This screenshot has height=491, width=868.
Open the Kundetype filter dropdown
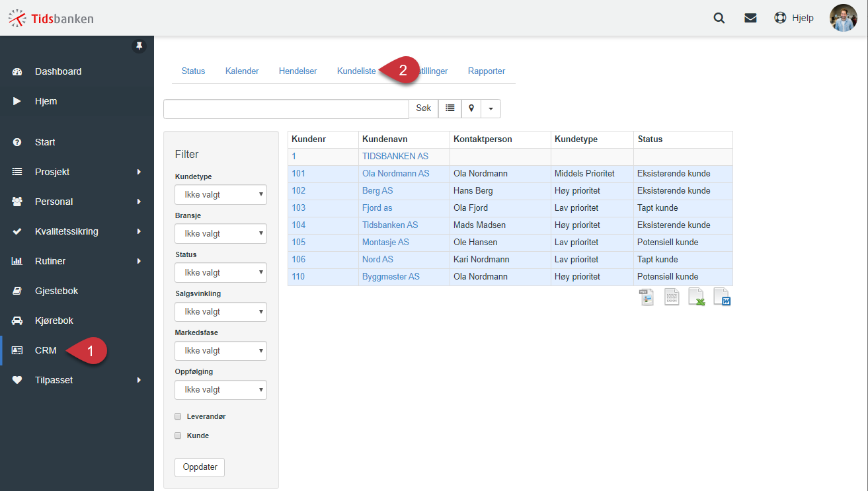pos(221,194)
